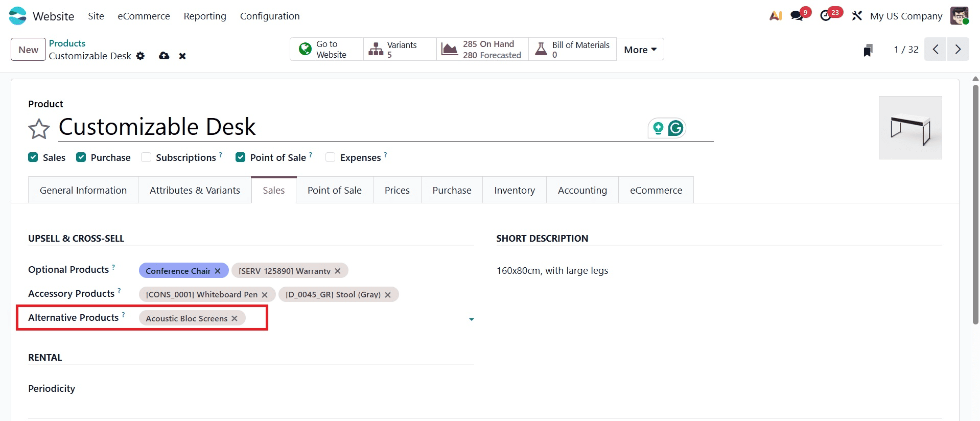Open the Variants 5 stat button
The image size is (980, 421).
click(x=400, y=49)
